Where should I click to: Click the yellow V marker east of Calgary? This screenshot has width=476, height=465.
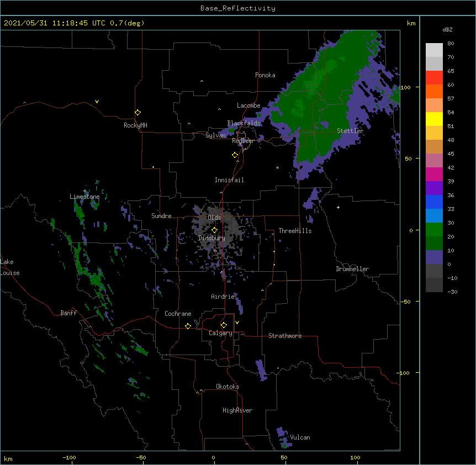coord(237,323)
